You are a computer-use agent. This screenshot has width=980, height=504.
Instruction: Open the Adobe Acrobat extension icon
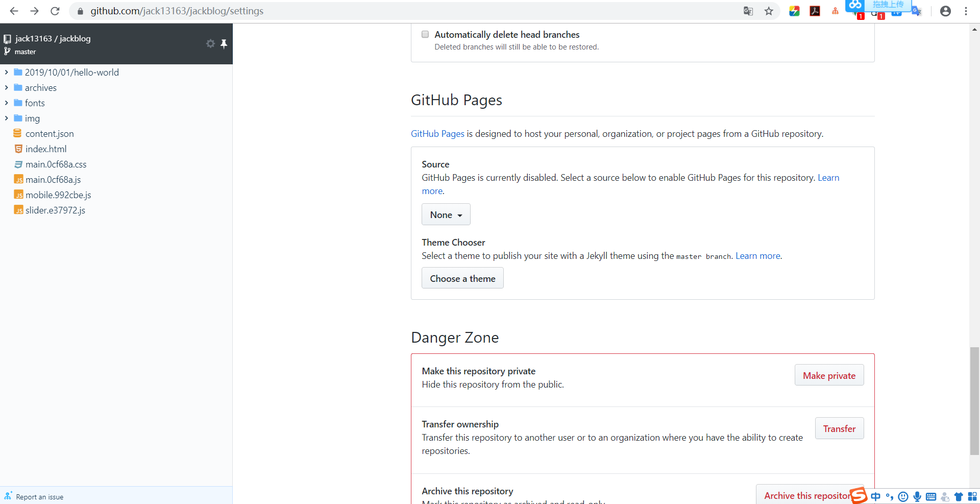pyautogui.click(x=815, y=11)
